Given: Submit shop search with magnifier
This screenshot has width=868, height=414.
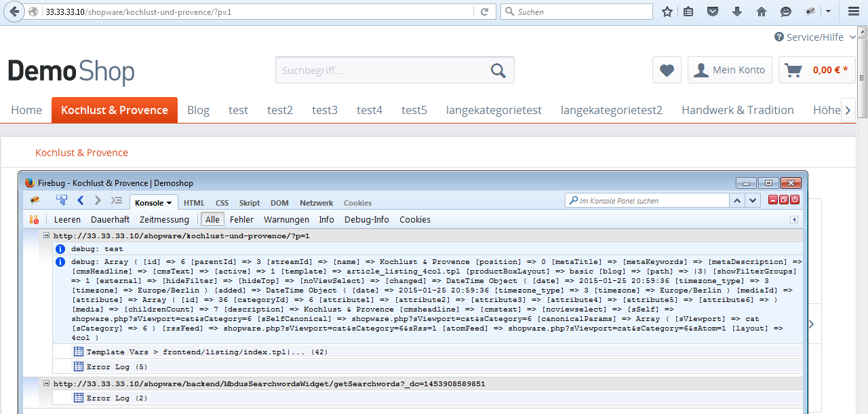Looking at the screenshot, I should (x=498, y=70).
